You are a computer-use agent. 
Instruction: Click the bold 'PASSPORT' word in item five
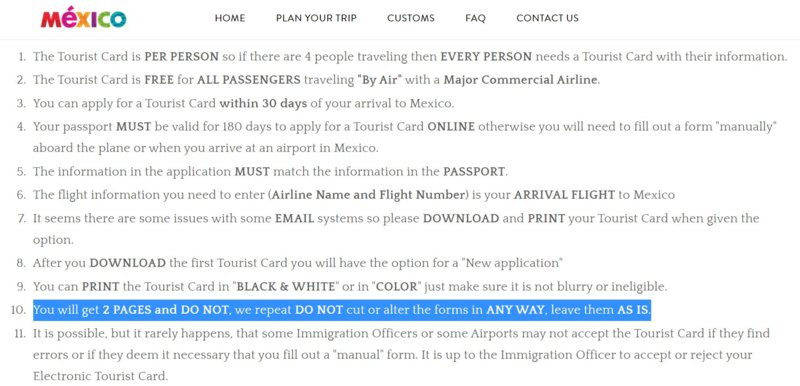point(474,172)
